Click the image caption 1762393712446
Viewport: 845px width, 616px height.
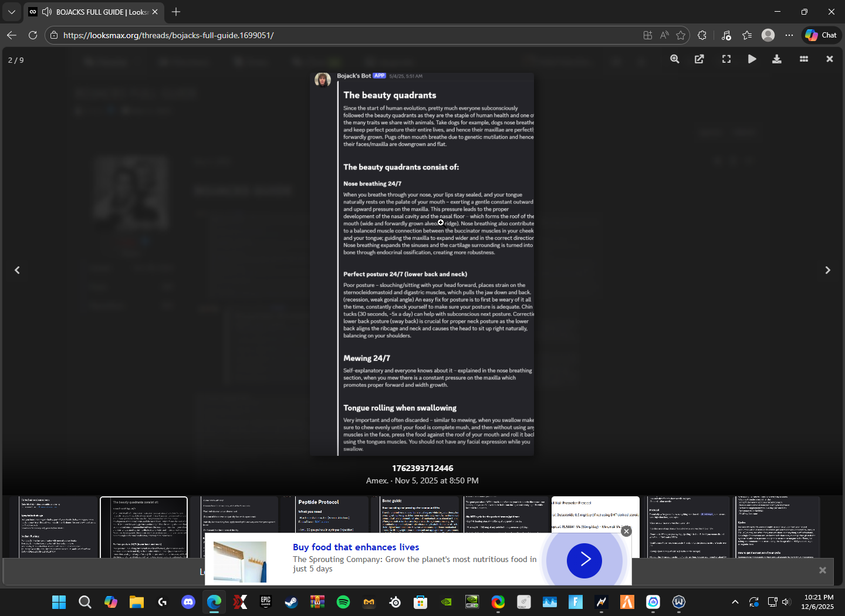422,468
